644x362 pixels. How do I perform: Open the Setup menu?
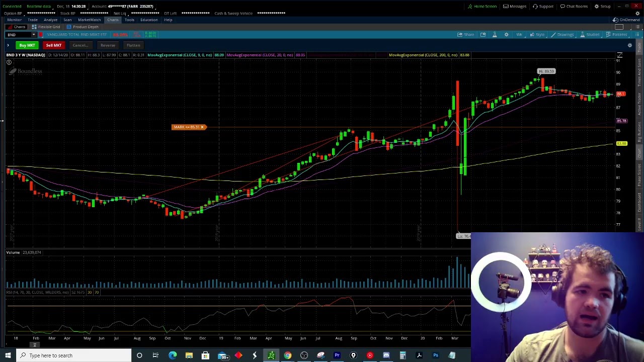tap(602, 6)
